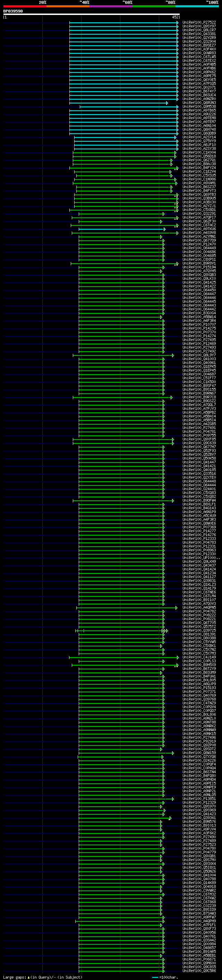Screen dimensions: 222x980
Task: Click the cyan alignment bar for A9TKU6
Action: tap(122, 229)
